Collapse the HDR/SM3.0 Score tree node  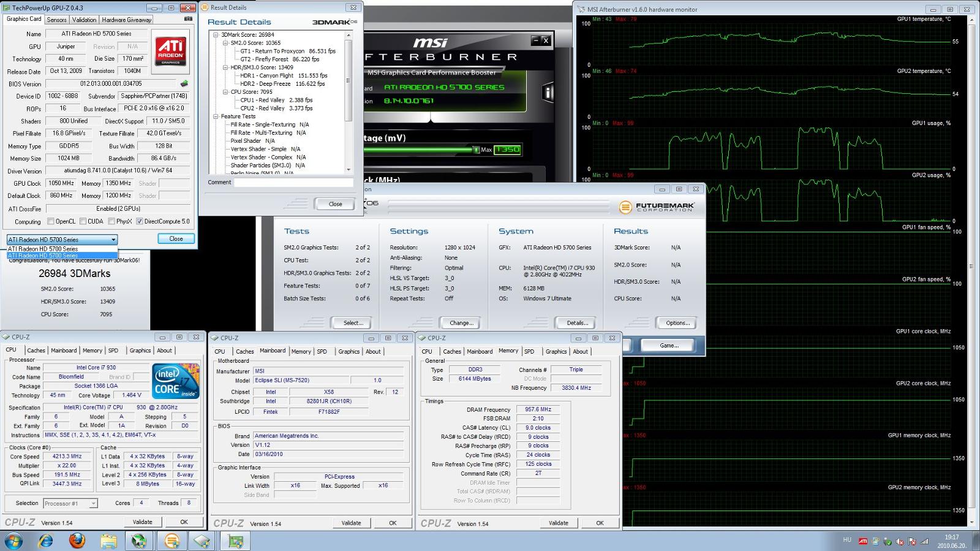point(225,67)
